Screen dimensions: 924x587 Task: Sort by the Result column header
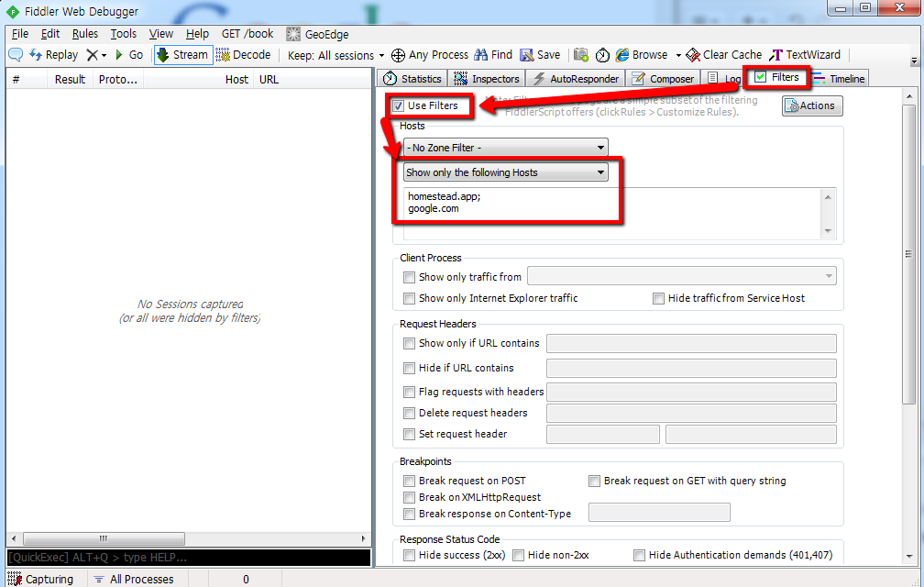point(70,79)
